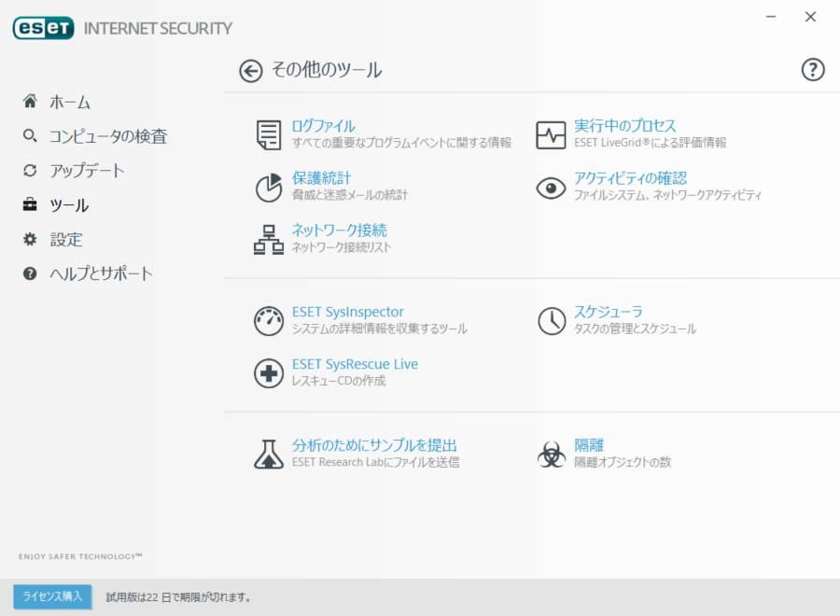Click the toolbox icon for ツール
The height and width of the screenshot is (616, 840).
[x=30, y=204]
